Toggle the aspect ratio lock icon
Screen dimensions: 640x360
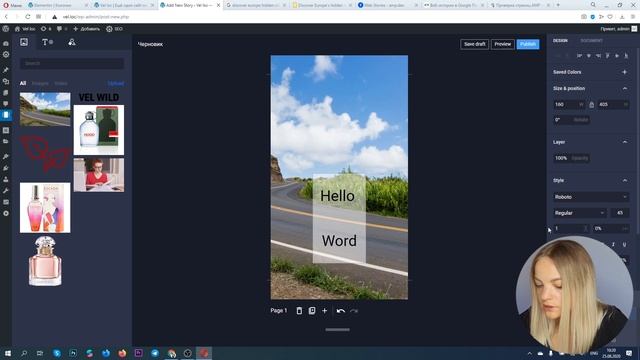[x=591, y=105]
